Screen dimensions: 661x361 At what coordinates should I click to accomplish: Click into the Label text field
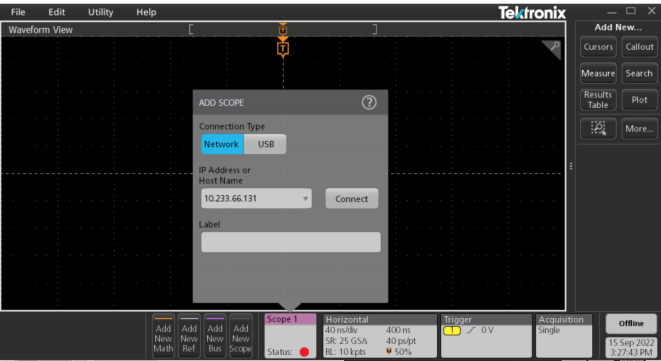[x=291, y=242]
